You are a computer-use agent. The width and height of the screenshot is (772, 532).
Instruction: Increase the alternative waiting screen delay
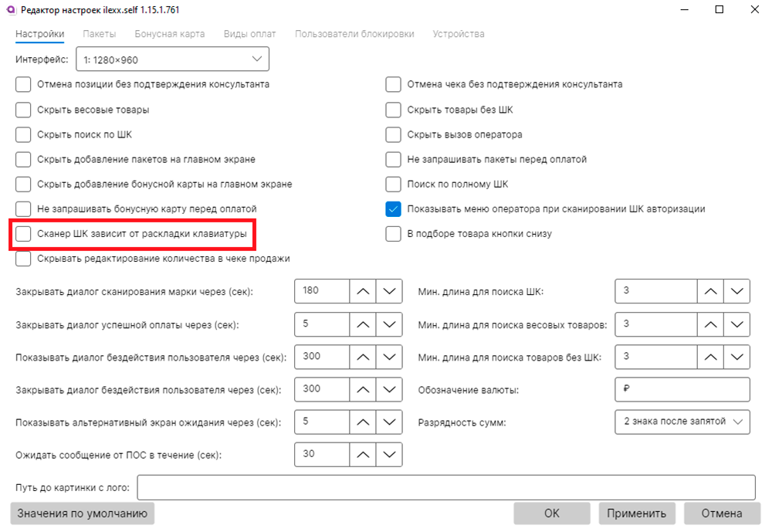point(363,422)
